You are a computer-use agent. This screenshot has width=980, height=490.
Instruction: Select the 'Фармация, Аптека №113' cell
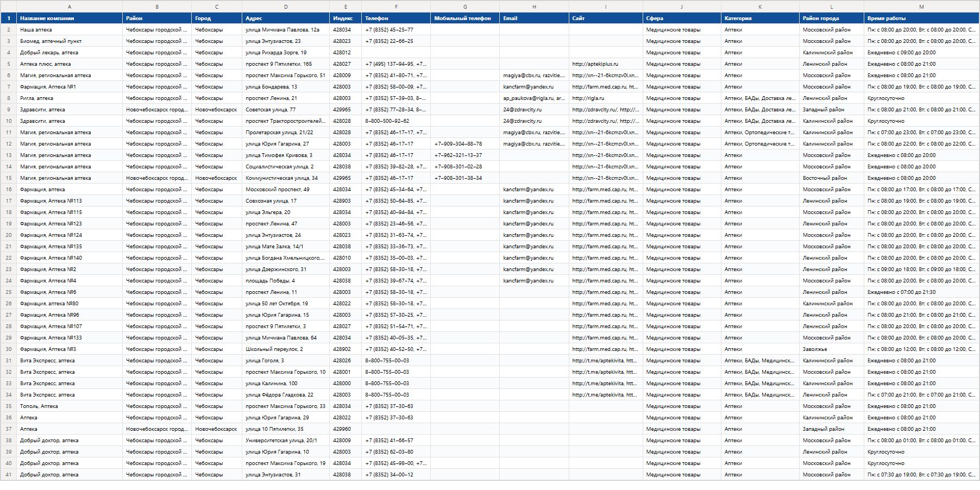point(70,200)
